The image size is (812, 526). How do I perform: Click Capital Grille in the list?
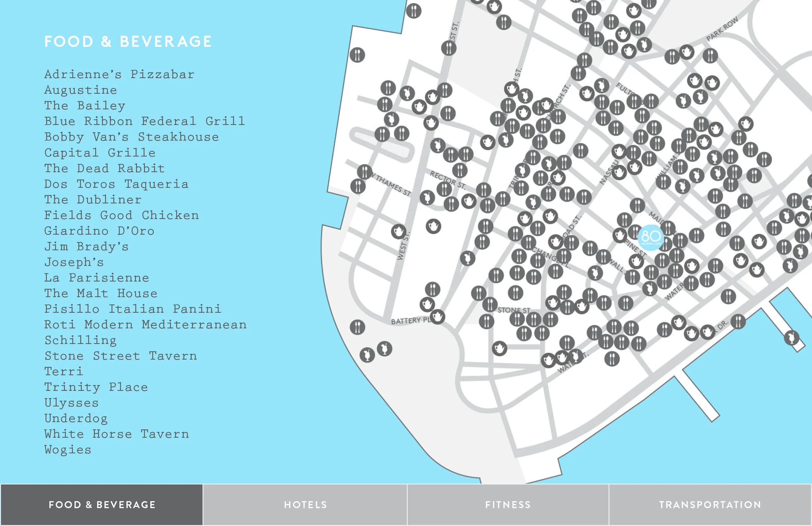pos(100,153)
